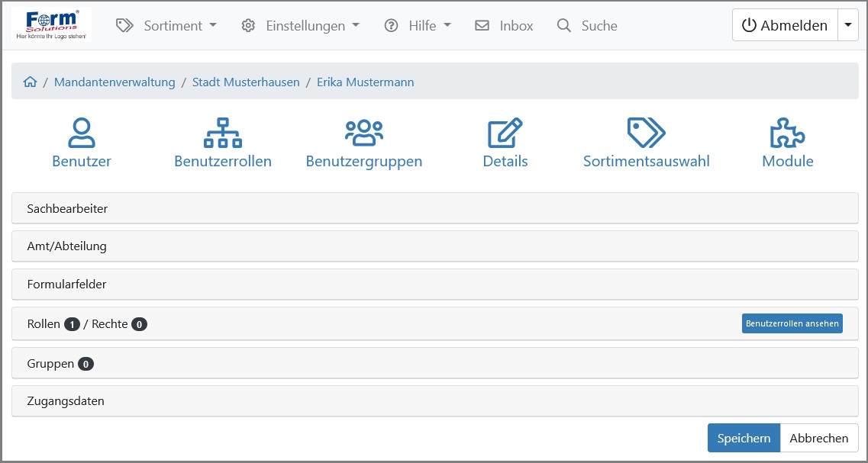Open the Details tab label
Viewport: 868px width, 463px height.
505,162
